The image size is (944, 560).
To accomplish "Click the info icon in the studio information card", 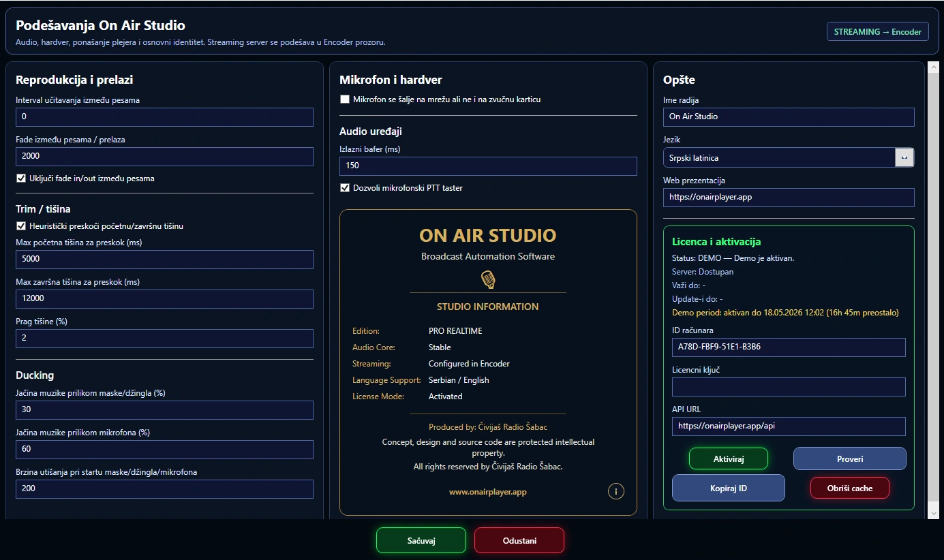I will pos(616,491).
